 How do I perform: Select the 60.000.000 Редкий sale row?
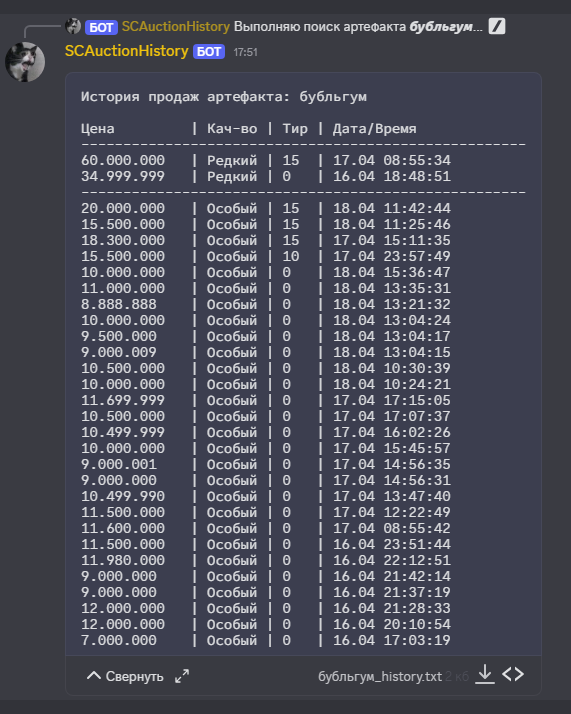[x=266, y=160]
